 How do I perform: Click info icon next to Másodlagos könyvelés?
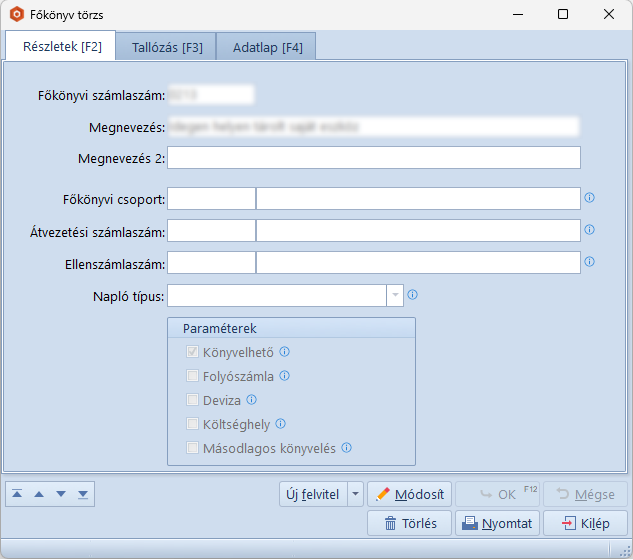[x=347, y=448]
